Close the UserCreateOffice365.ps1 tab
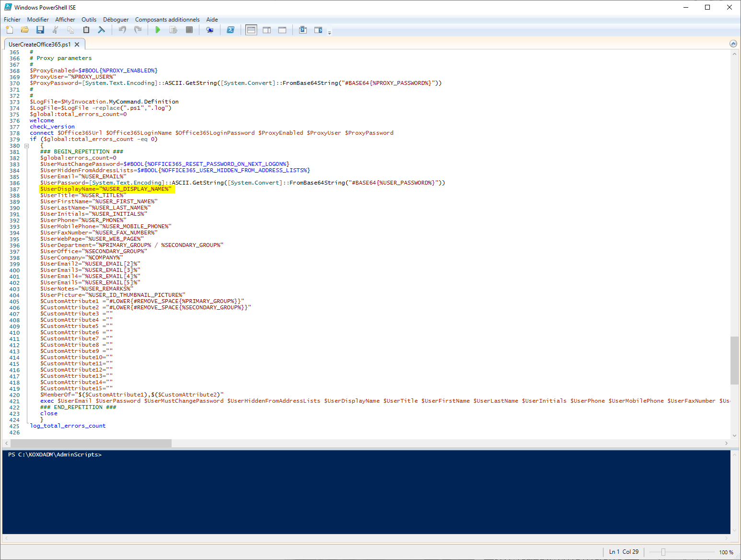This screenshot has height=560, width=741. tap(77, 44)
